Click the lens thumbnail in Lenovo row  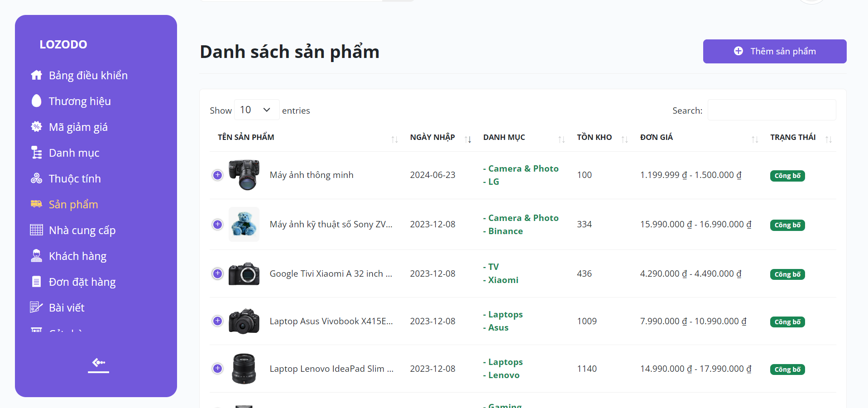tap(244, 369)
